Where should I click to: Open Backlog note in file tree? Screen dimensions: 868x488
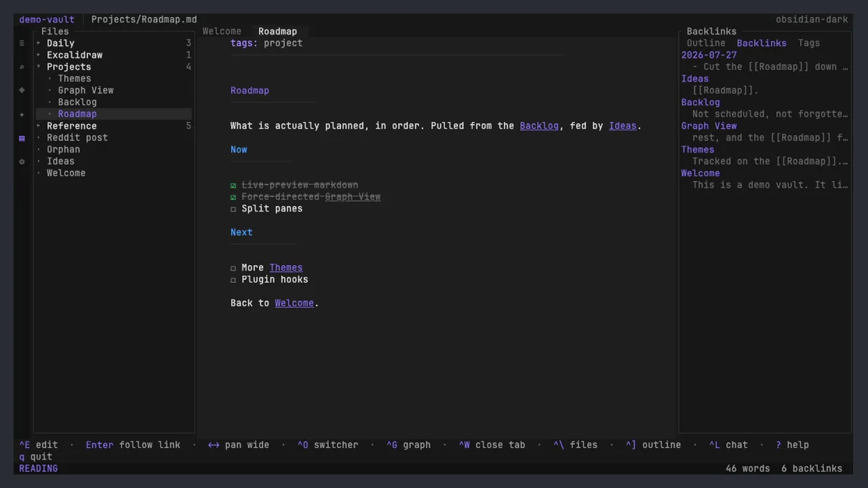[77, 102]
